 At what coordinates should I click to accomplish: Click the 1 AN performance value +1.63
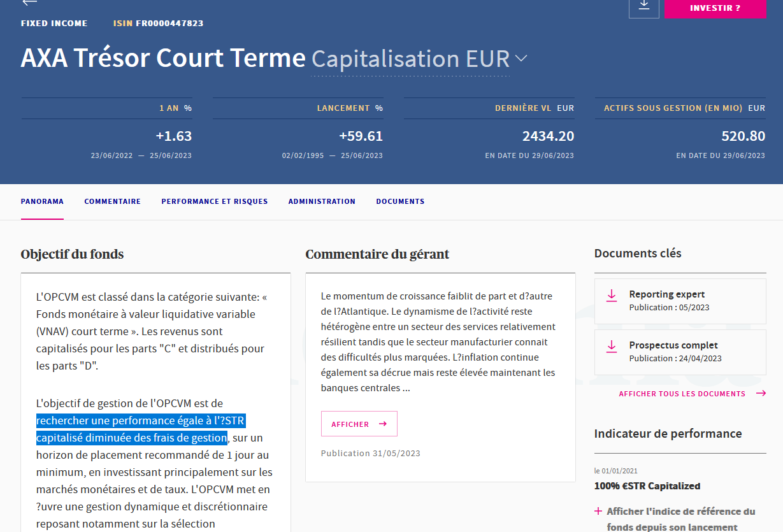tap(173, 136)
